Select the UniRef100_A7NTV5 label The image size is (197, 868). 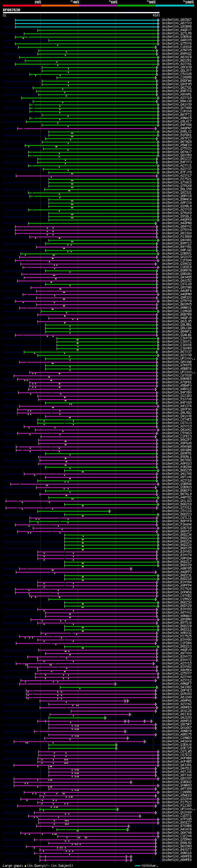[177, 50]
